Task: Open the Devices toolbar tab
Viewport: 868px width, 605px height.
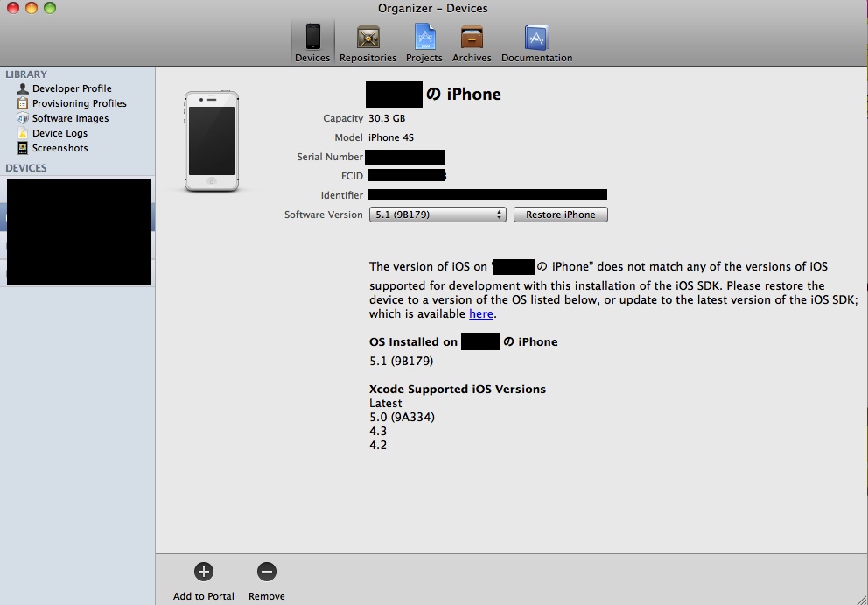Action: tap(312, 41)
